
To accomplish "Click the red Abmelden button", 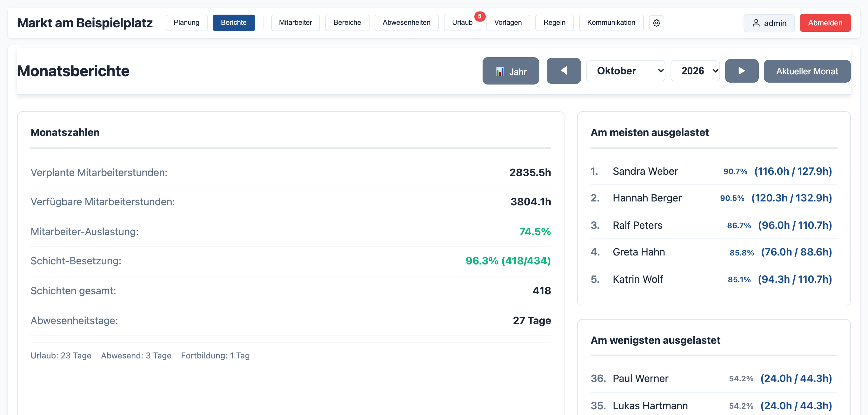I will [x=825, y=23].
